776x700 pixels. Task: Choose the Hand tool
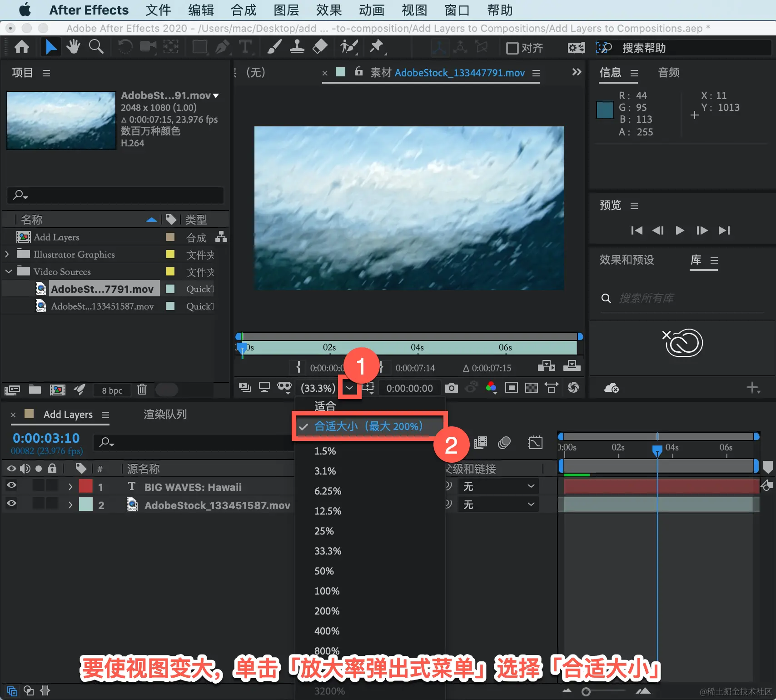[x=73, y=47]
